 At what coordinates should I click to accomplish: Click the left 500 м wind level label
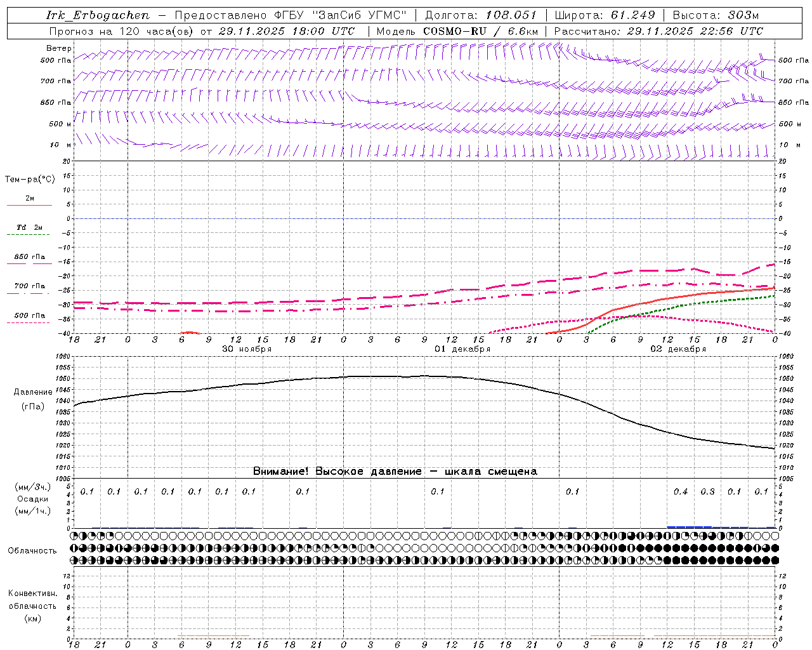60,124
